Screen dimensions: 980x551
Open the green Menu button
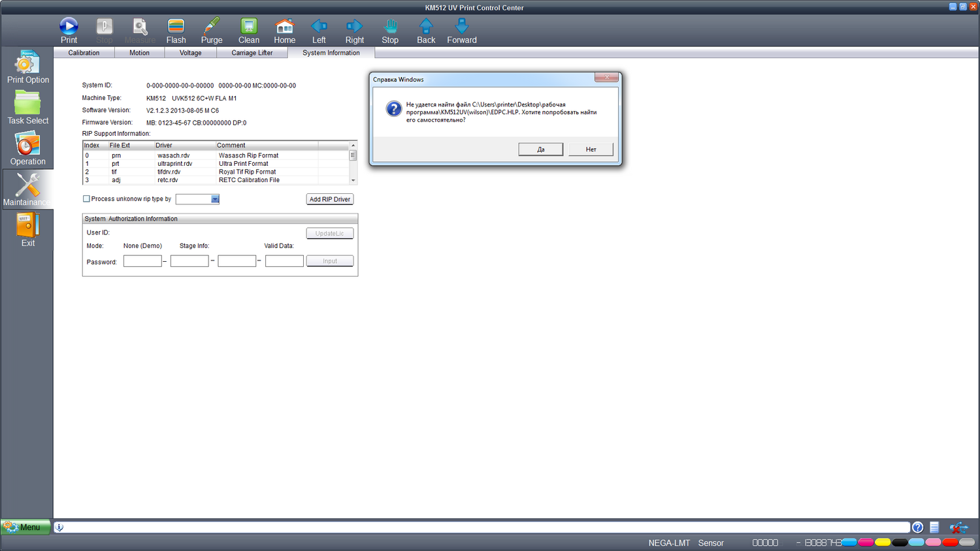[25, 527]
